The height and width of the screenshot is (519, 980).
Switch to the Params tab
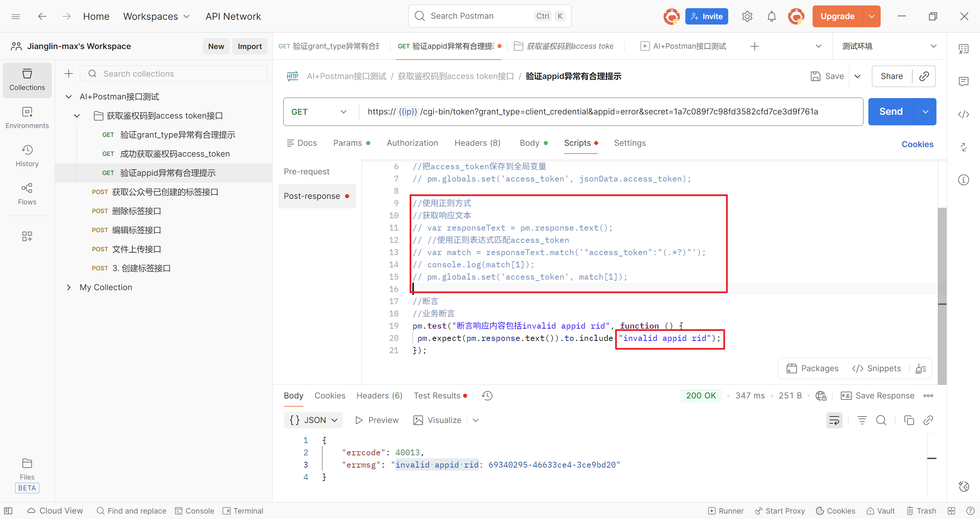coord(352,143)
